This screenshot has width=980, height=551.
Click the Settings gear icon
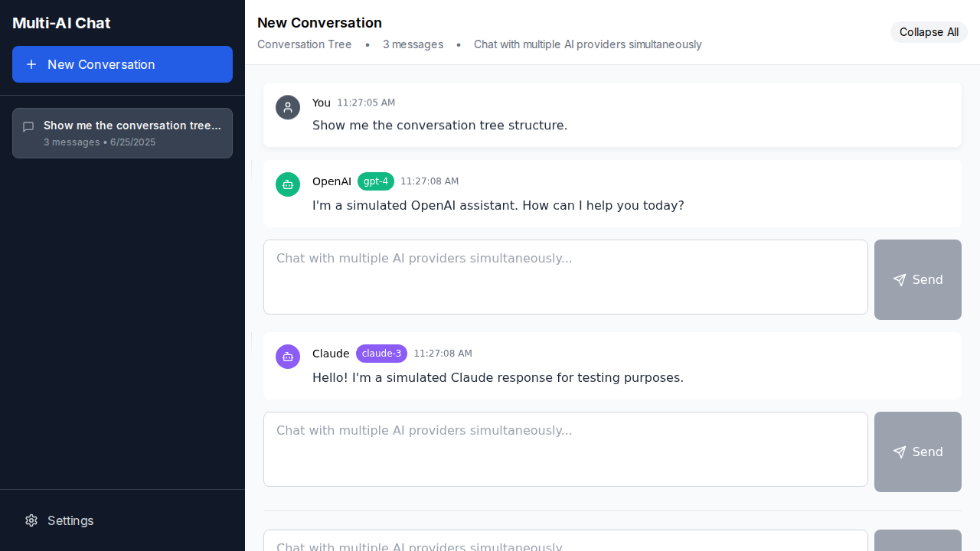point(31,520)
